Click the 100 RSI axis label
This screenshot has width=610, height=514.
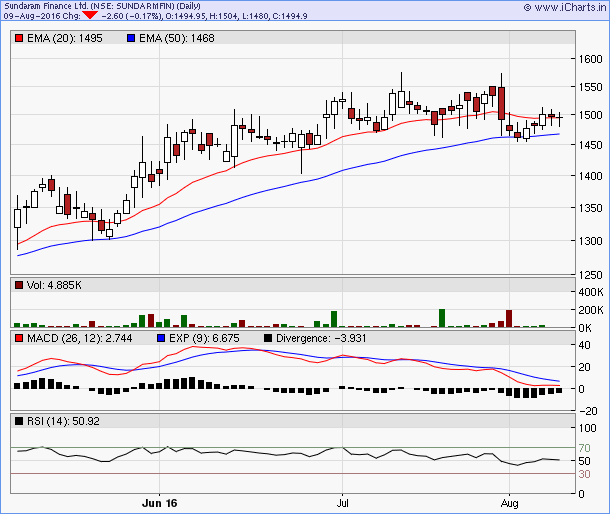pyautogui.click(x=587, y=428)
